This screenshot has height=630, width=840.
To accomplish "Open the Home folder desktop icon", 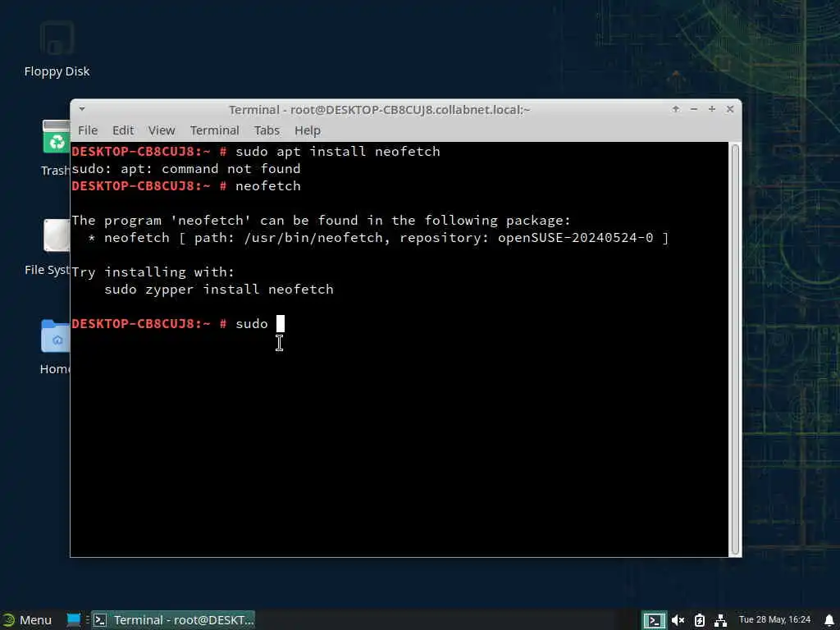I will click(x=55, y=347).
